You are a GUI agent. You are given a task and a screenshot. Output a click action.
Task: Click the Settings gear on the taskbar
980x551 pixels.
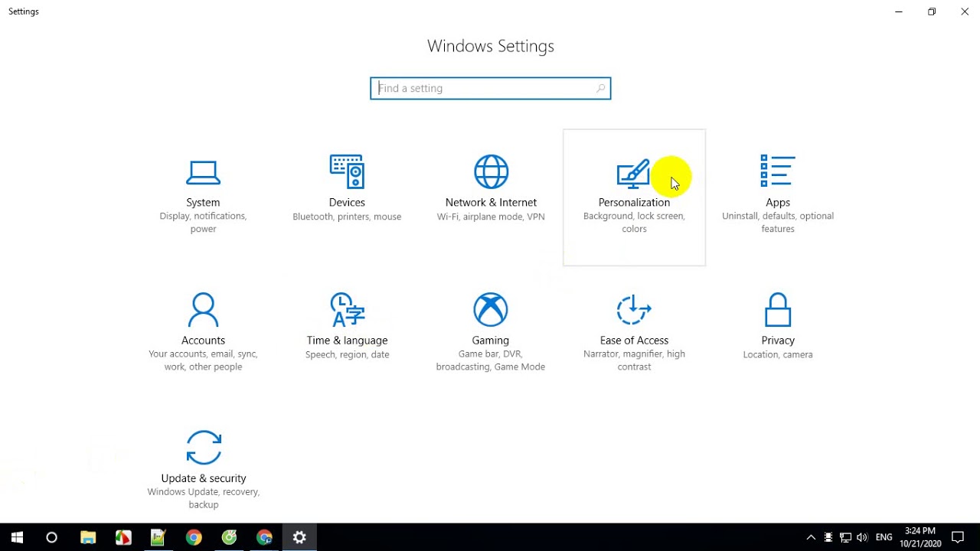point(299,537)
